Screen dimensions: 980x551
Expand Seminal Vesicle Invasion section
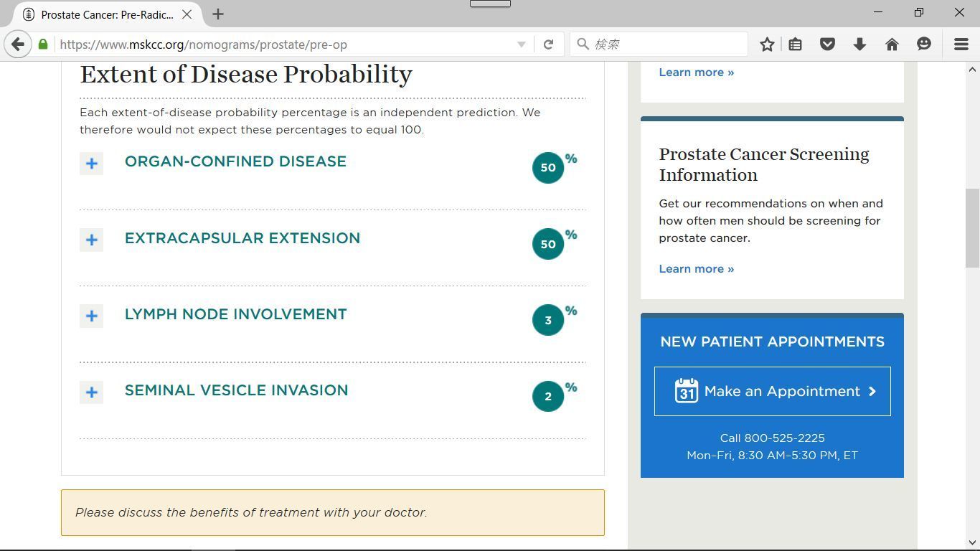point(92,392)
